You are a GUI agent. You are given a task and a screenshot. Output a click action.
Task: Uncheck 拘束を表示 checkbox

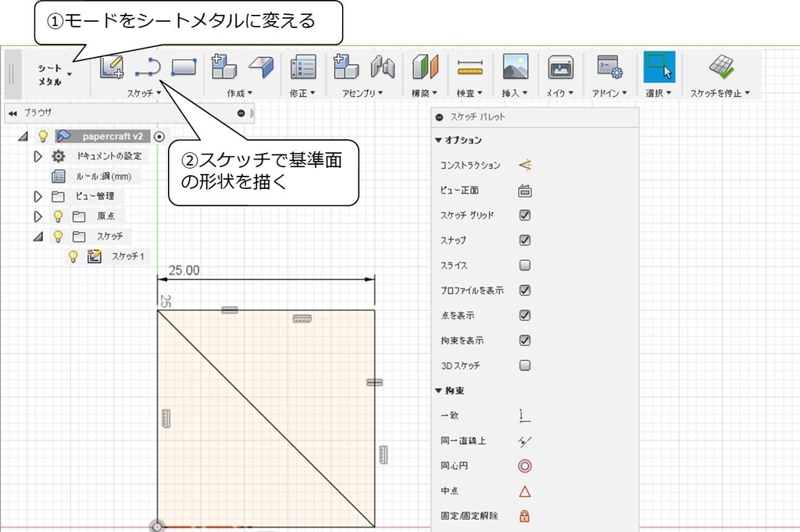click(524, 341)
